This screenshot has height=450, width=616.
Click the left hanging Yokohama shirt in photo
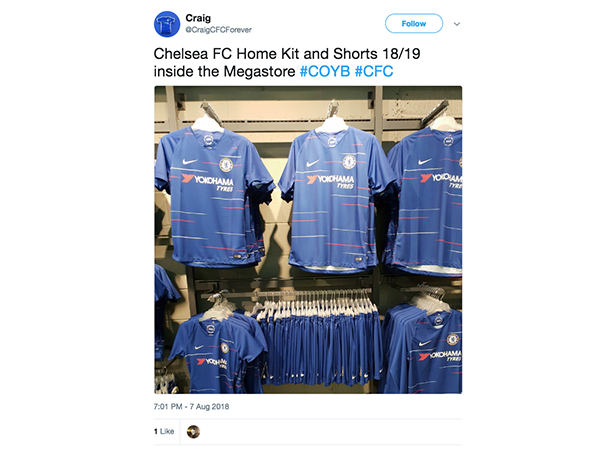[214, 196]
